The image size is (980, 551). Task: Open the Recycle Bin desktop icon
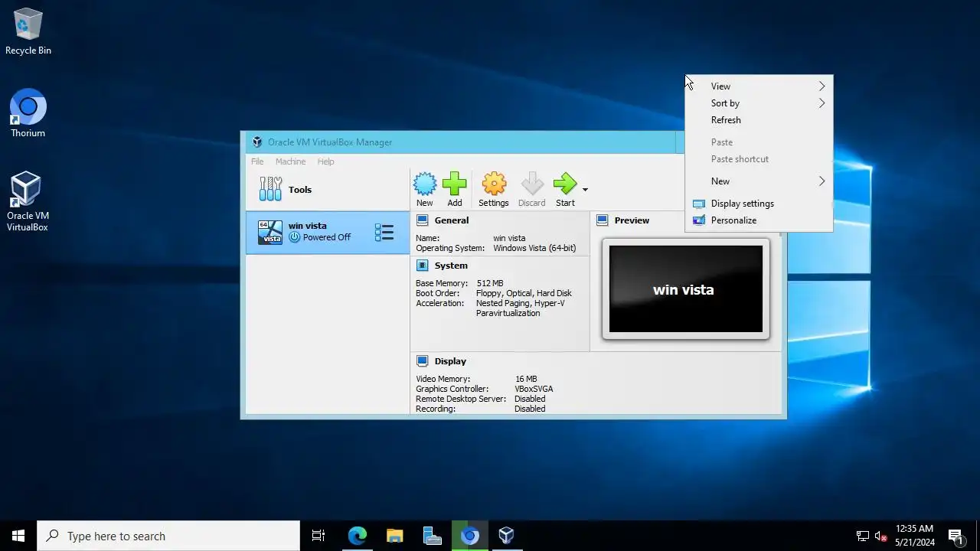click(28, 32)
